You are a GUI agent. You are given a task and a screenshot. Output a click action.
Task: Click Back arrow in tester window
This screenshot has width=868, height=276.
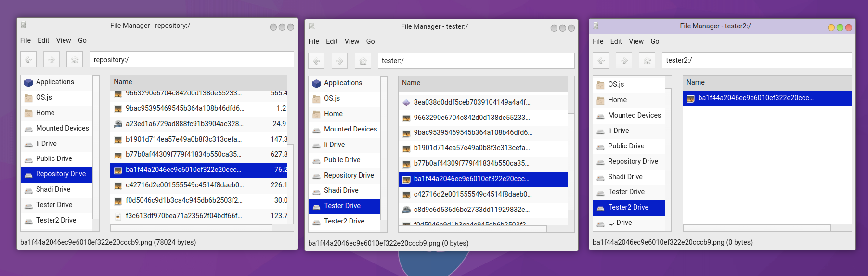[x=316, y=61]
